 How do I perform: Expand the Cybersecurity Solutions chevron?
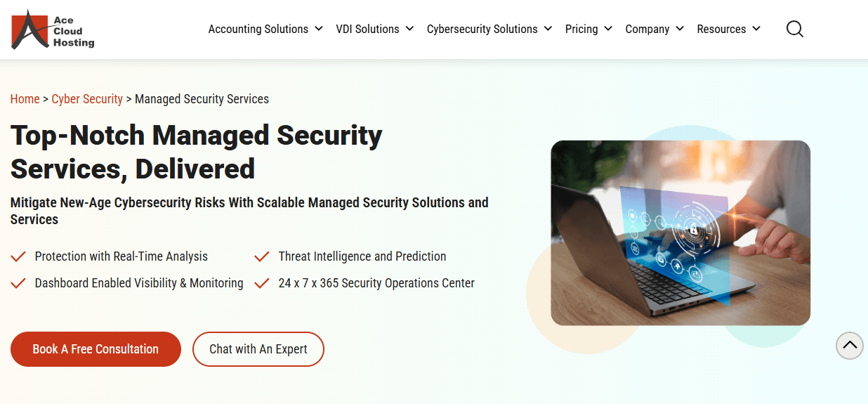click(548, 29)
